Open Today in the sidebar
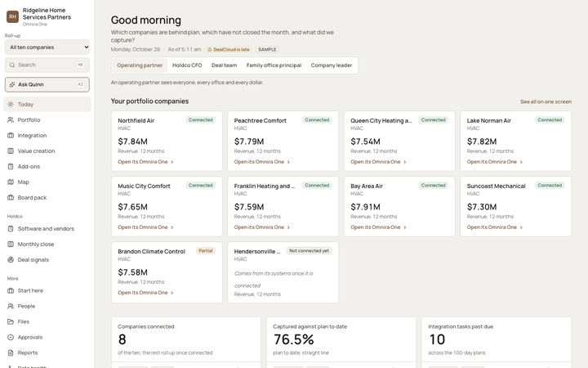588x368 pixels. (47, 105)
